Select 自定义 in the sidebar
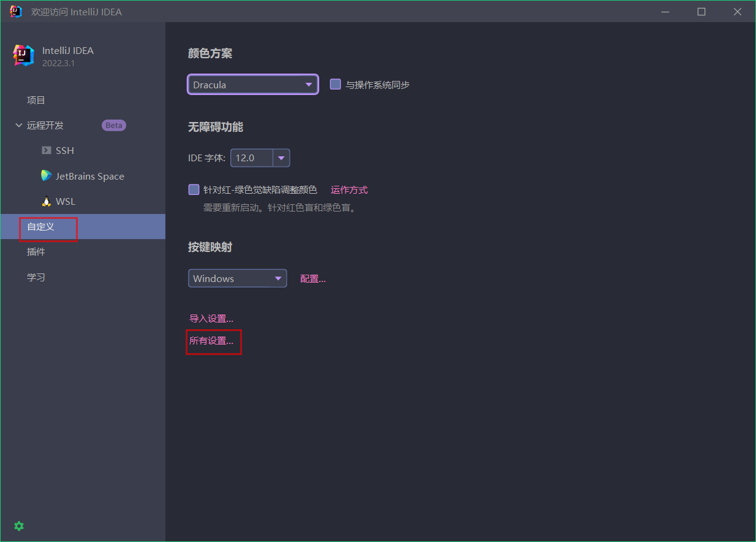756x542 pixels. [x=83, y=226]
